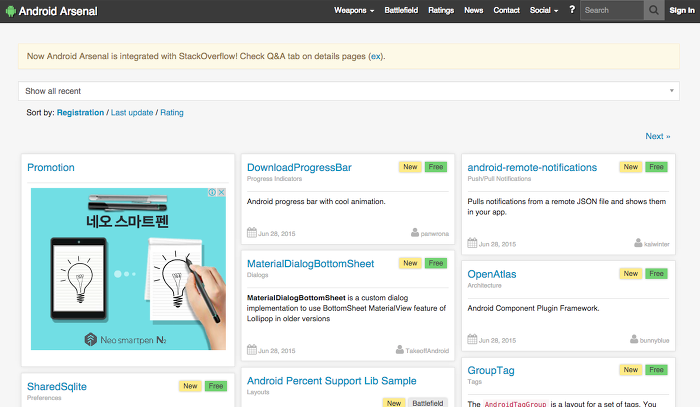
Task: Open the Dialogs category
Action: tap(258, 275)
